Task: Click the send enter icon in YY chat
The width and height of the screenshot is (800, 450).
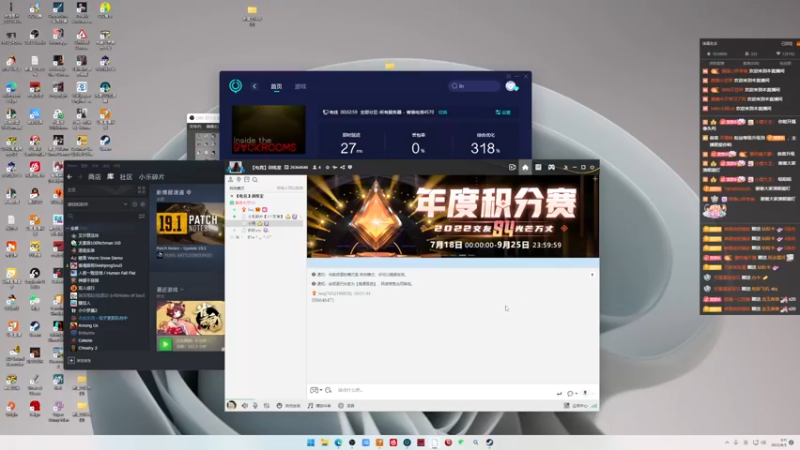Action: pyautogui.click(x=559, y=393)
